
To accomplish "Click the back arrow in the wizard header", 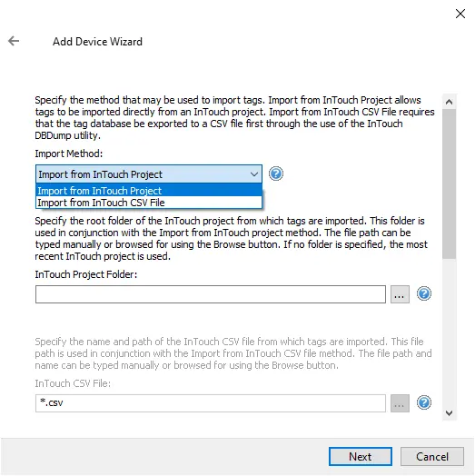I will (x=14, y=41).
